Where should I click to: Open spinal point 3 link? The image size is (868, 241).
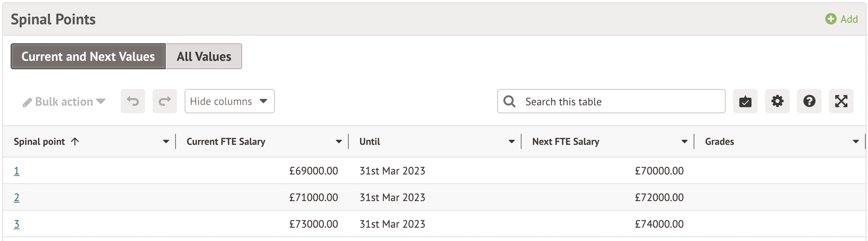pyautogui.click(x=17, y=224)
